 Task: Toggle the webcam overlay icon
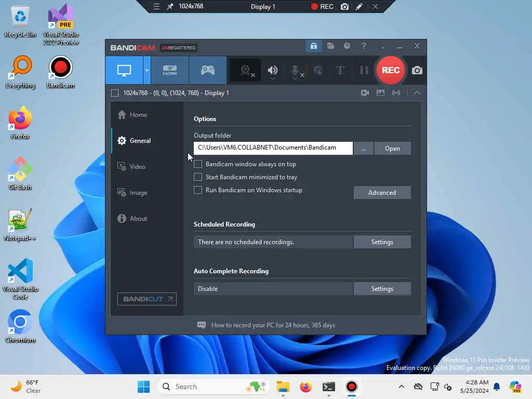(x=246, y=71)
